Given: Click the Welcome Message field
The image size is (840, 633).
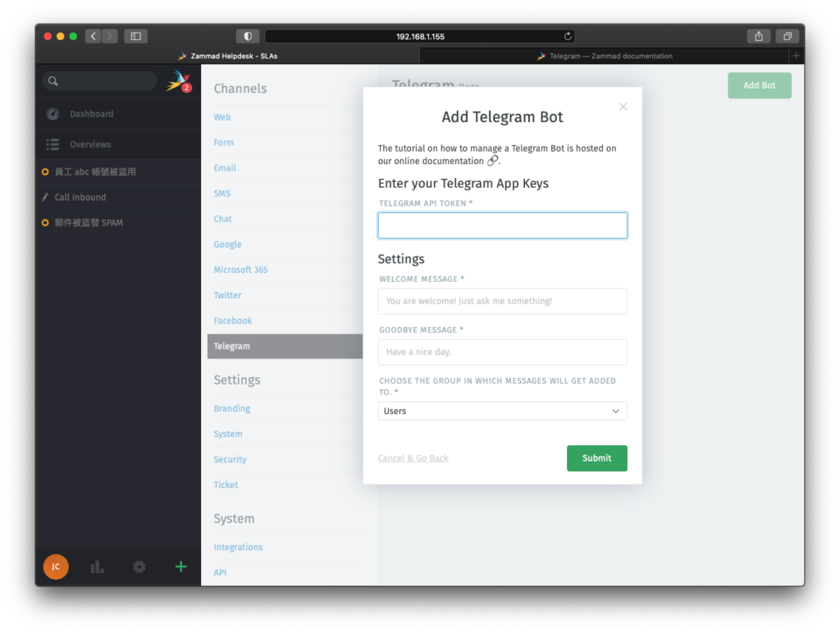Looking at the screenshot, I should [503, 301].
